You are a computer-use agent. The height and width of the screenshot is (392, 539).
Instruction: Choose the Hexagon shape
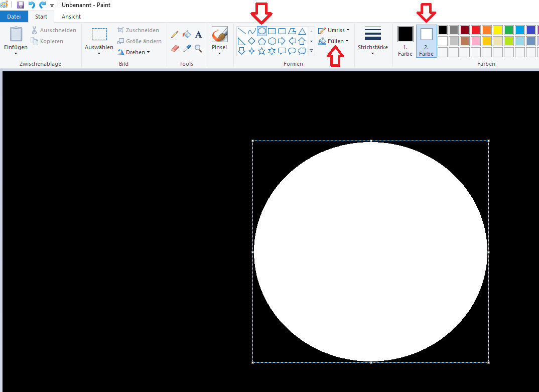tap(272, 41)
